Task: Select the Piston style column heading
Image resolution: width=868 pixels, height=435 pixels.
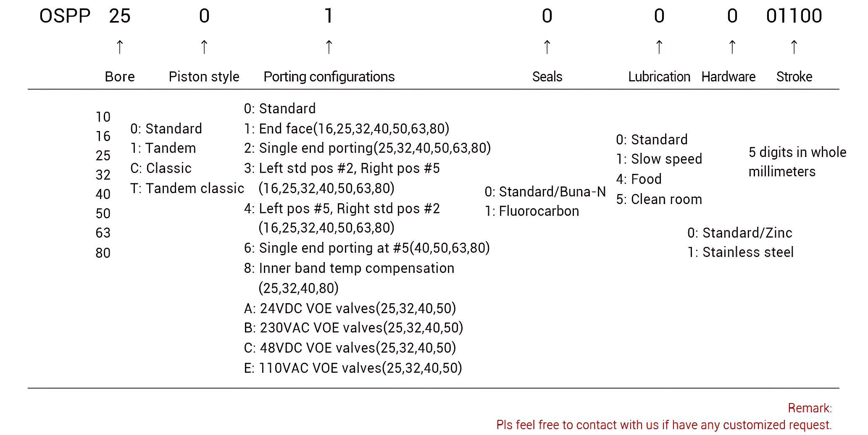Action: [x=204, y=77]
